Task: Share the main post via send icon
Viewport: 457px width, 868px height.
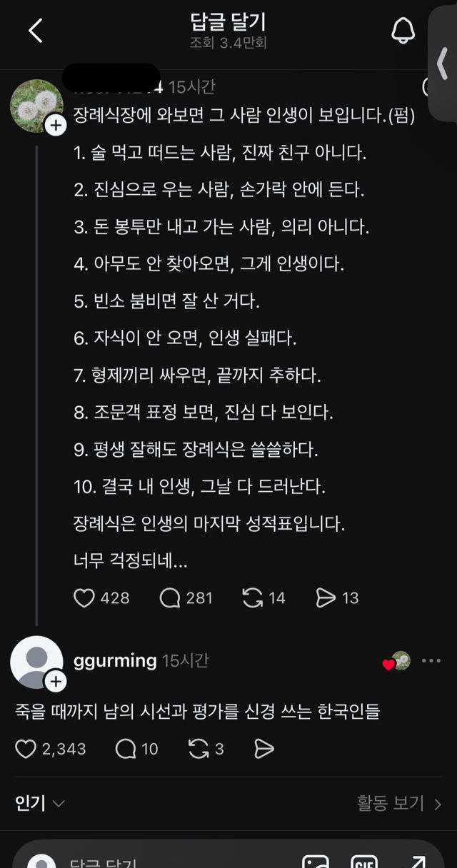Action: (x=326, y=597)
